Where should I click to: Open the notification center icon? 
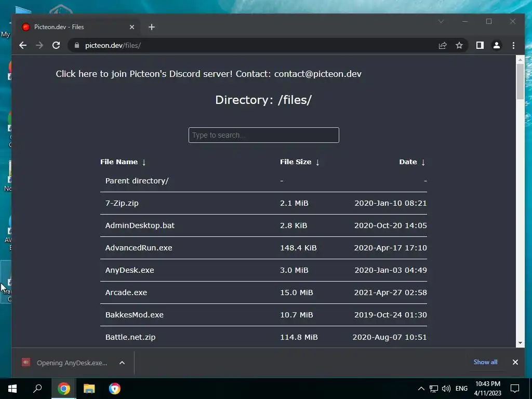(515, 389)
